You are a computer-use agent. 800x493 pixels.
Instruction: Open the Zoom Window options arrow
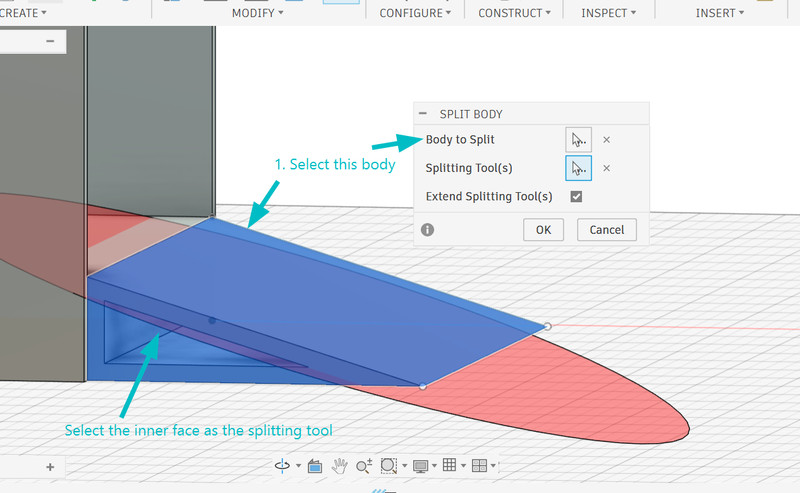pyautogui.click(x=405, y=465)
